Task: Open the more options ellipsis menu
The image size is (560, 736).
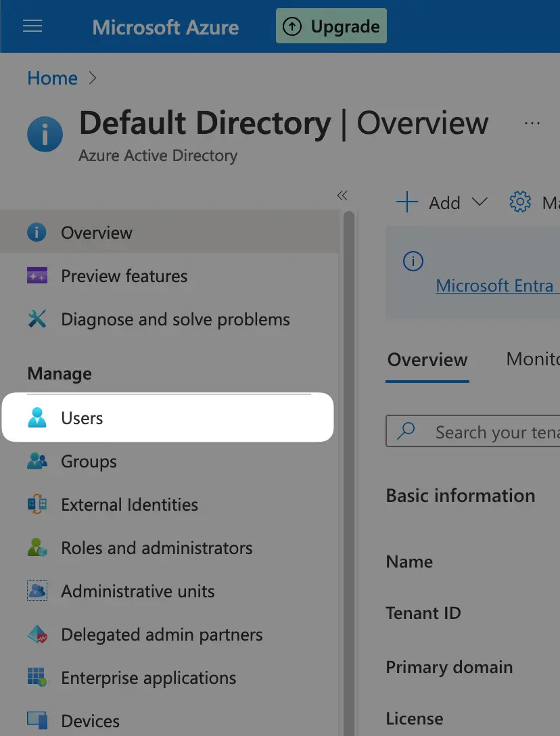Action: pyautogui.click(x=532, y=123)
